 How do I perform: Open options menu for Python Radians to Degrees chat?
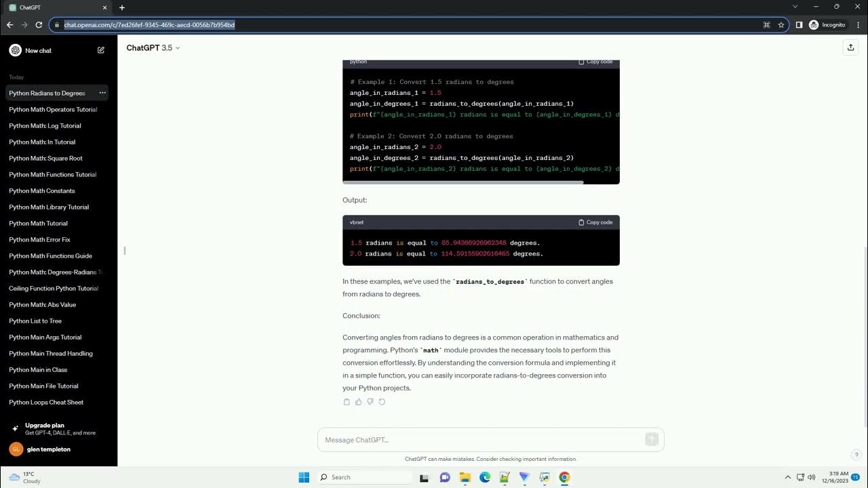pos(102,93)
